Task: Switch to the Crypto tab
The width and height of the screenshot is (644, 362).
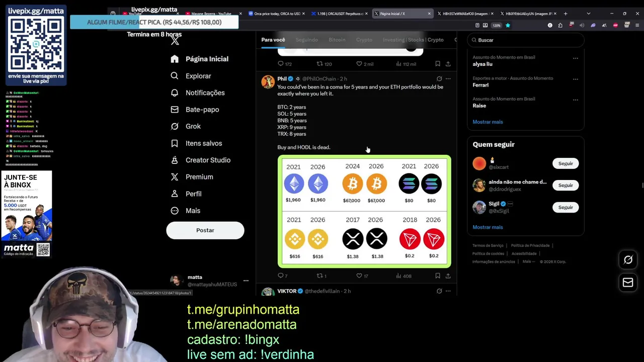Action: pyautogui.click(x=364, y=40)
